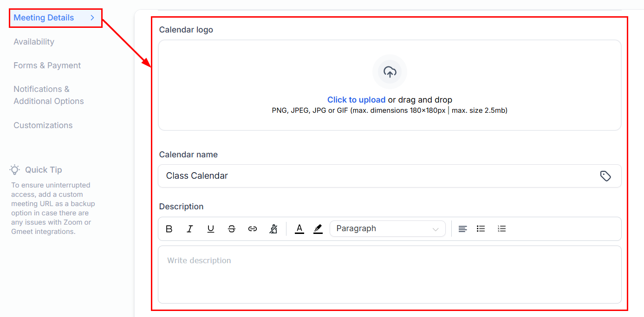Viewport: 644px width, 317px height.
Task: Insert a link using the link icon
Action: pos(253,229)
